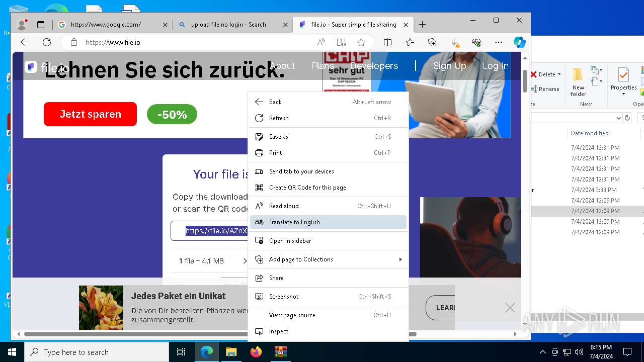Open the Read aloud icon in address bar
Screen dimensions: 644x362
(321, 42)
